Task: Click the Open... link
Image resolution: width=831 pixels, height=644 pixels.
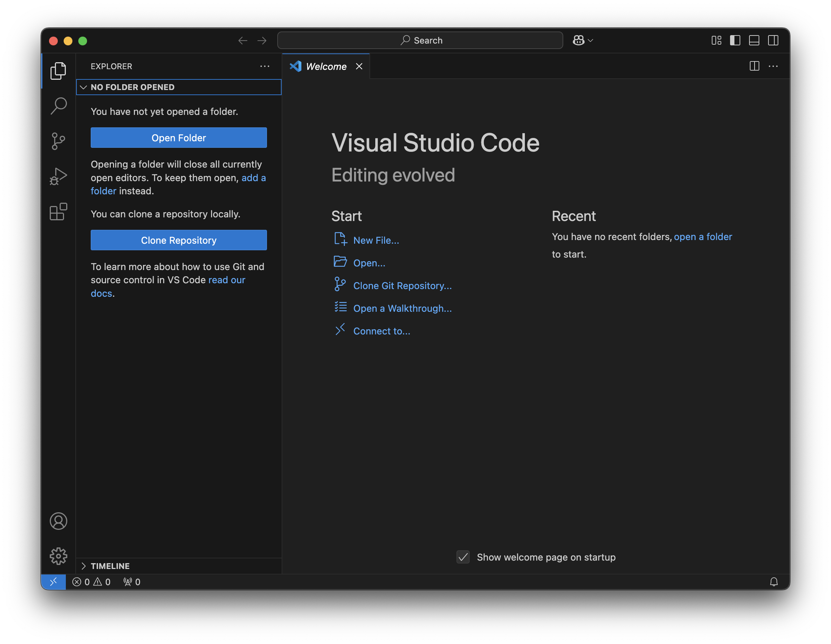Action: point(369,263)
